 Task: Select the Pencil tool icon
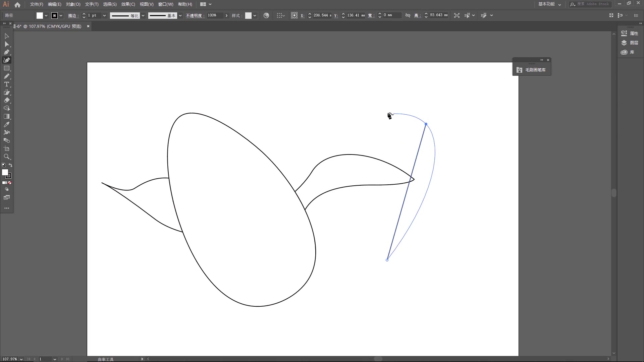coord(7,76)
